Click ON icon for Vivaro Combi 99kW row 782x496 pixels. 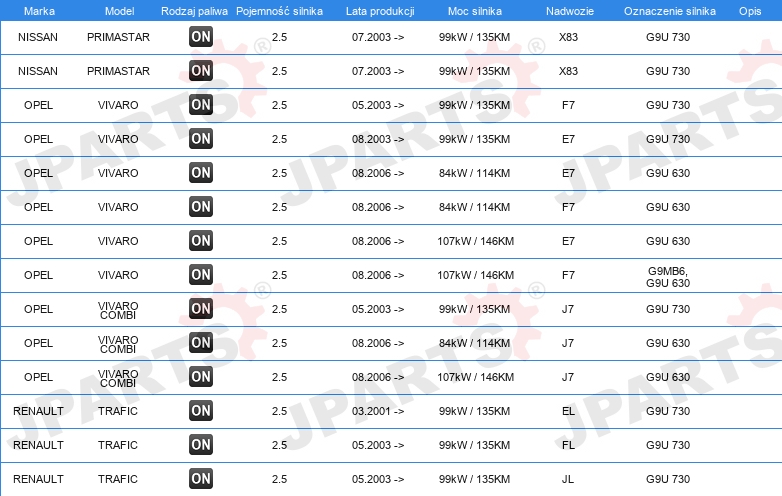[x=201, y=309]
